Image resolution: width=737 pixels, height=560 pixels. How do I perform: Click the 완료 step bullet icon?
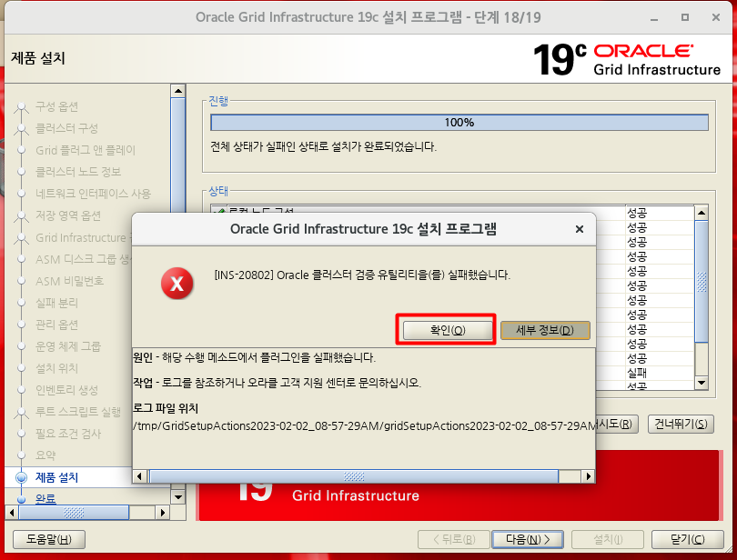tap(21, 499)
